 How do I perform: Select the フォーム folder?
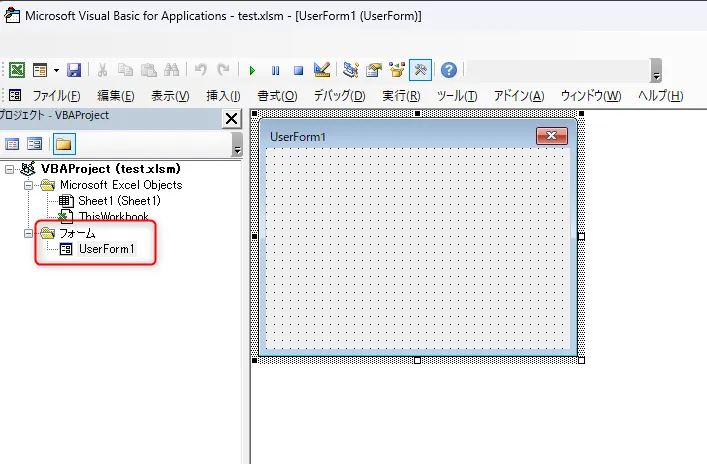click(x=77, y=233)
